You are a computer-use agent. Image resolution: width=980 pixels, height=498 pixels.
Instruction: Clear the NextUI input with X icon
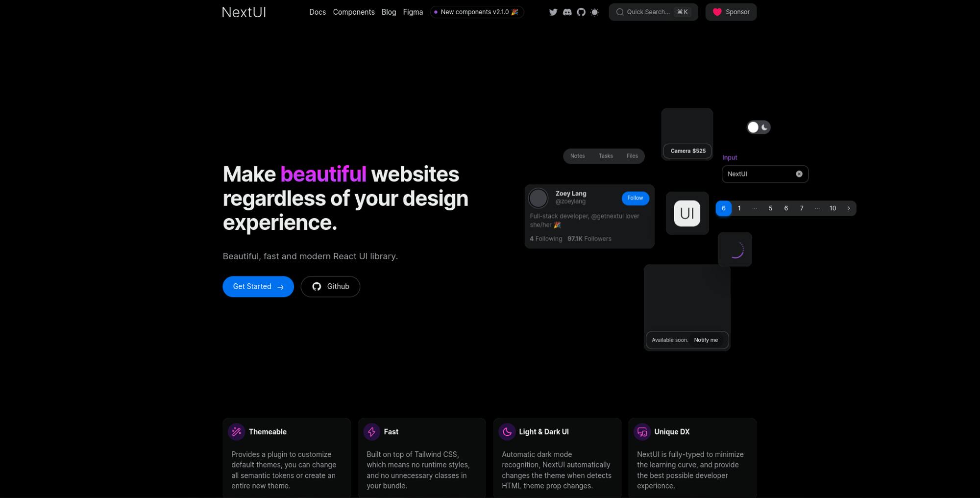[x=799, y=174]
